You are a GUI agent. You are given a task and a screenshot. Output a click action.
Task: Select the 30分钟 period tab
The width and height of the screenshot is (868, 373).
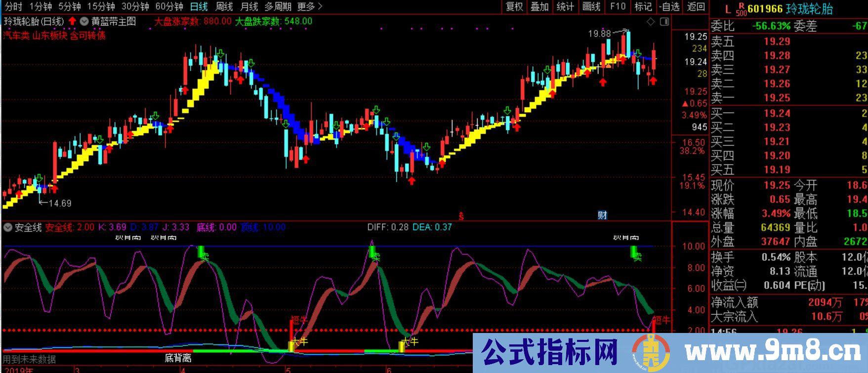pos(135,6)
